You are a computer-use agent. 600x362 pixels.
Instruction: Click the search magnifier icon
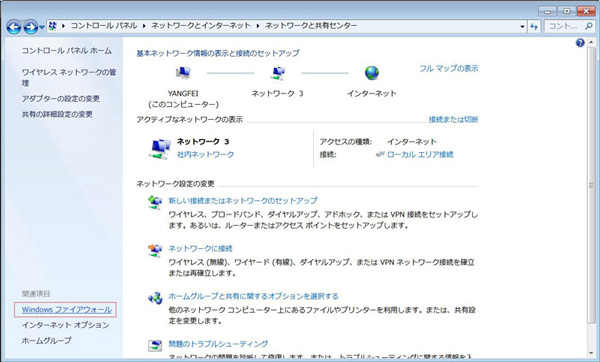tap(589, 26)
